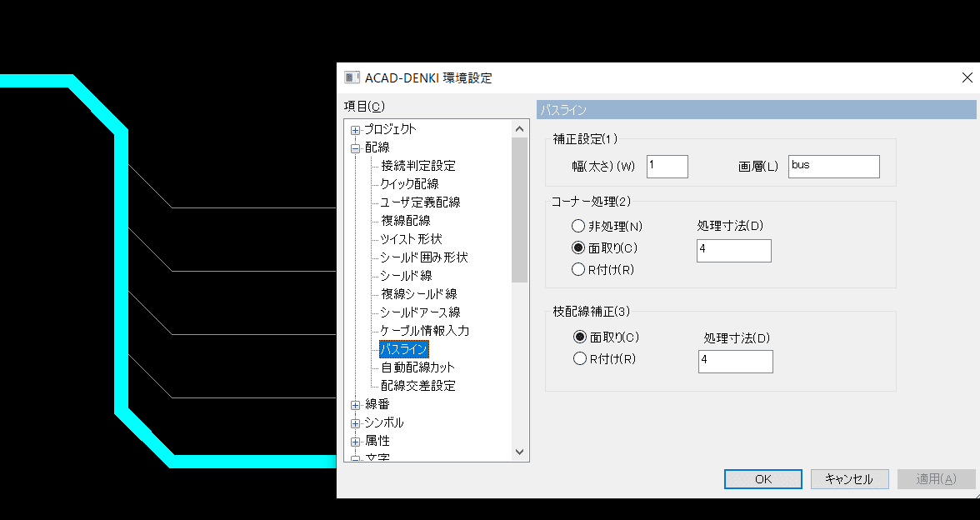Screen dimensions: 980x520
Task: Click the tree vertical scrollbar thumb
Action: tap(519, 210)
